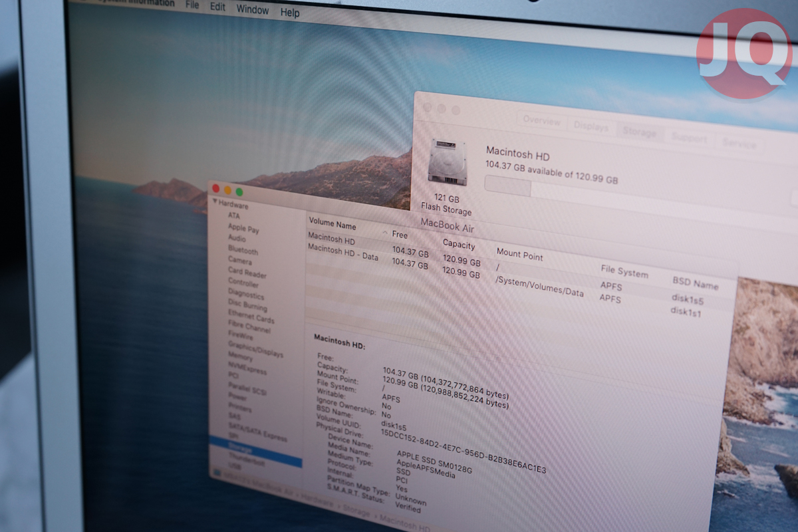Click the Volume UUID value starting 15DCC152
The image size is (798, 532).
pyautogui.click(x=464, y=450)
